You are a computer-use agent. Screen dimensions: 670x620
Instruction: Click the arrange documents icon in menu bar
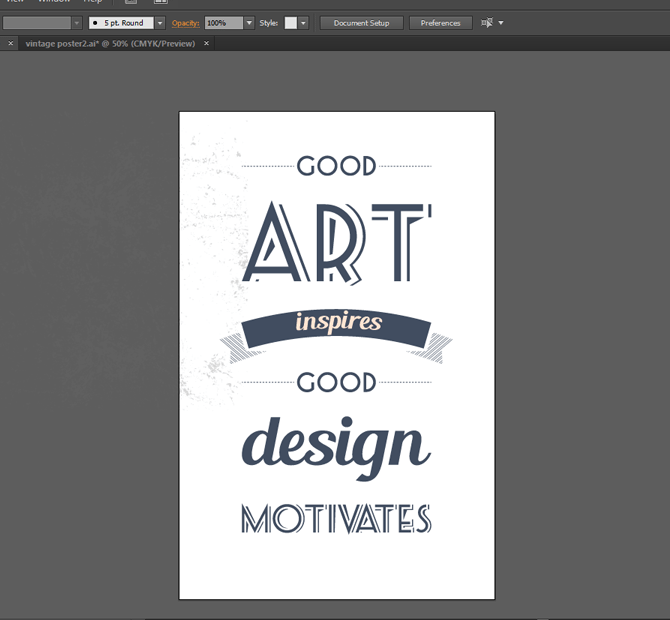[160, 2]
